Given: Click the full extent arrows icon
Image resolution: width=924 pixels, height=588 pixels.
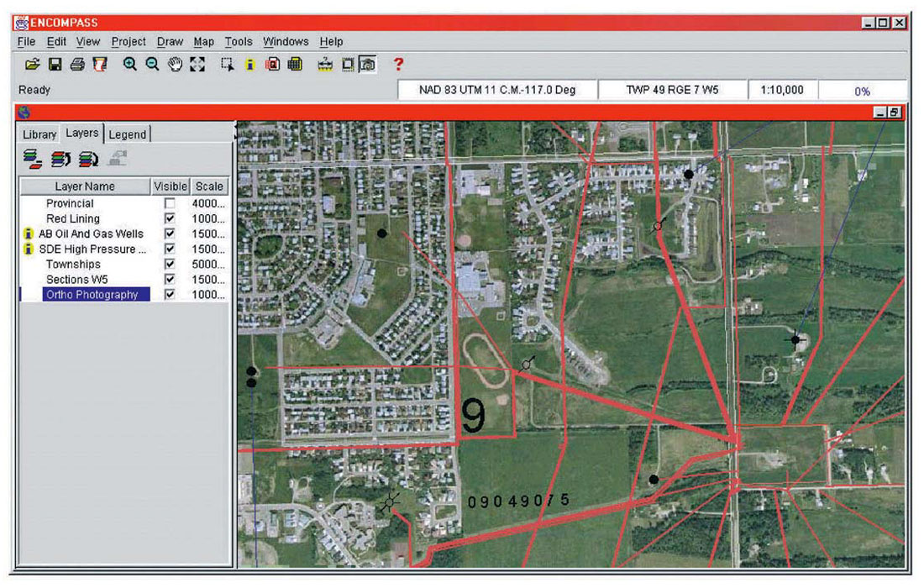Looking at the screenshot, I should pos(197,64).
